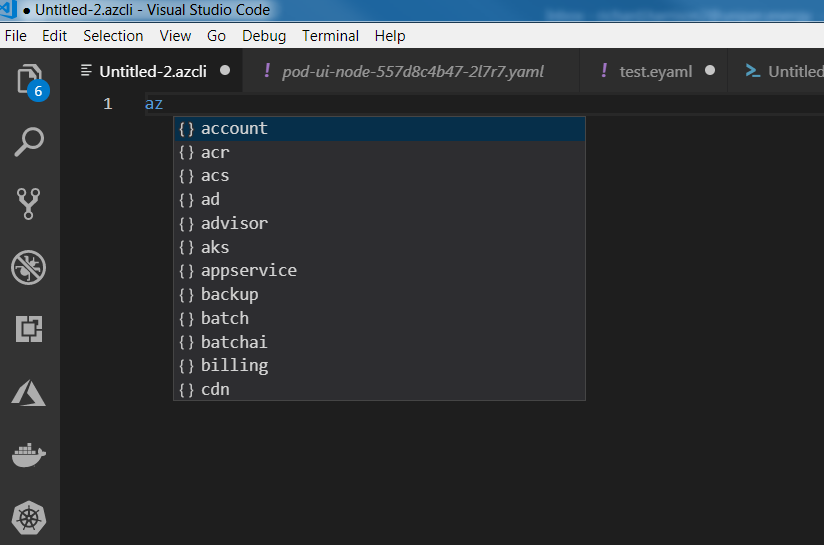
Task: Switch to the test.eyaml tab
Action: (654, 71)
